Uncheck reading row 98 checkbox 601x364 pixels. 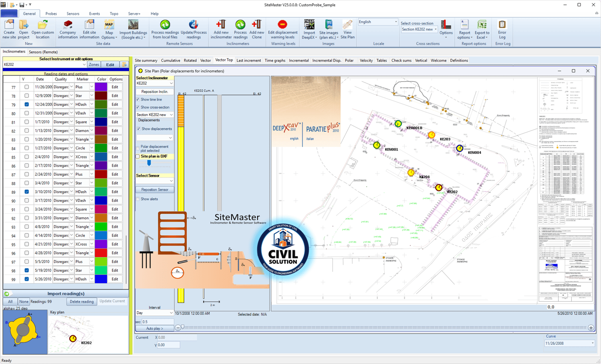click(26, 270)
